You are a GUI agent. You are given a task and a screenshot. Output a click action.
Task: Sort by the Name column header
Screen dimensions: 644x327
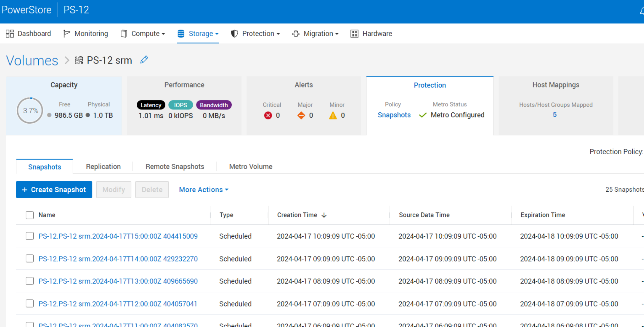(47, 215)
